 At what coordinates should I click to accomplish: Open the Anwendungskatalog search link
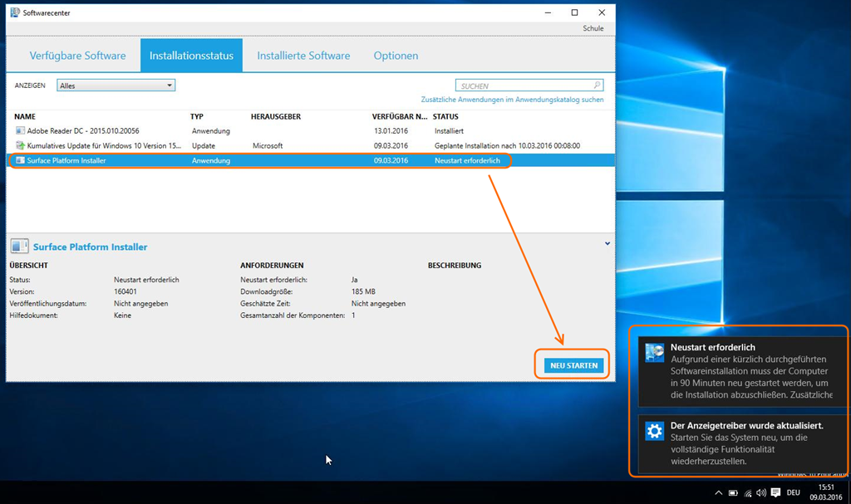click(x=512, y=100)
